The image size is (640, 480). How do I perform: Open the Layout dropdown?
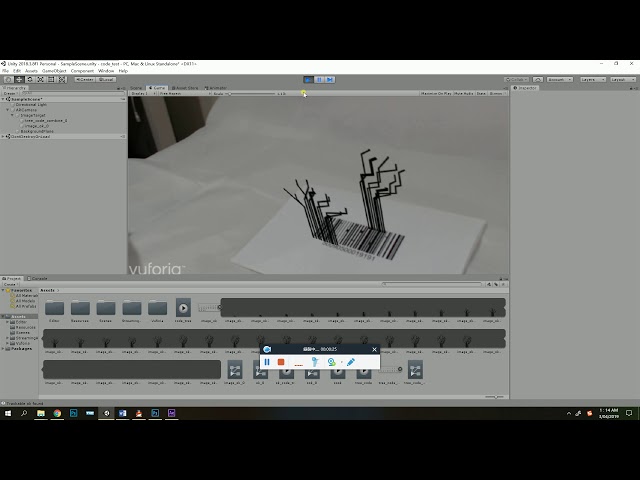(x=623, y=80)
